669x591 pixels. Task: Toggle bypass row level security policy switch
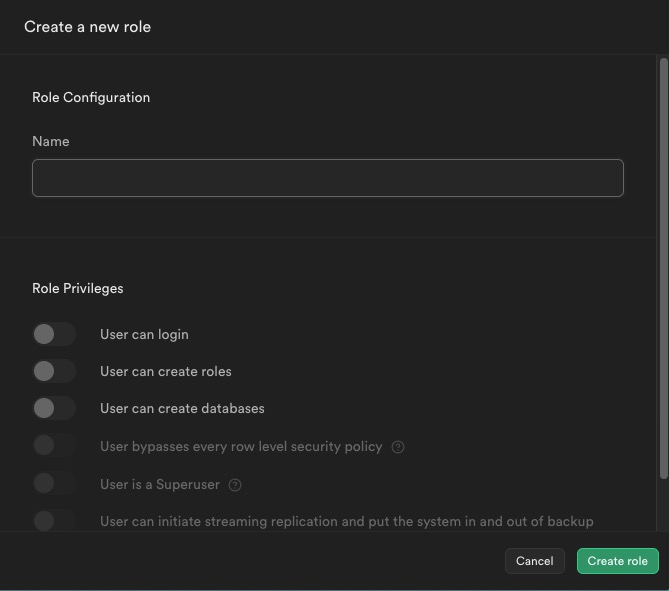54,446
